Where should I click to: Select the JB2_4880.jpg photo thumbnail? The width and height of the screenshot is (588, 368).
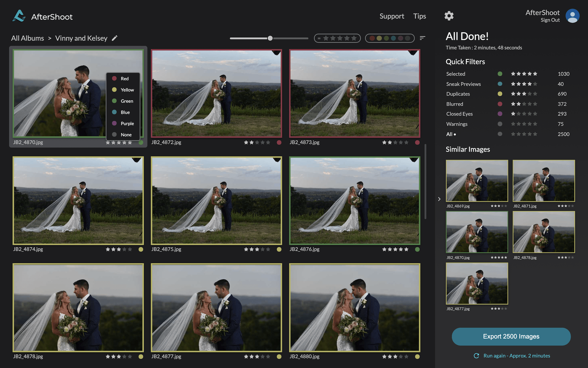pos(355,307)
